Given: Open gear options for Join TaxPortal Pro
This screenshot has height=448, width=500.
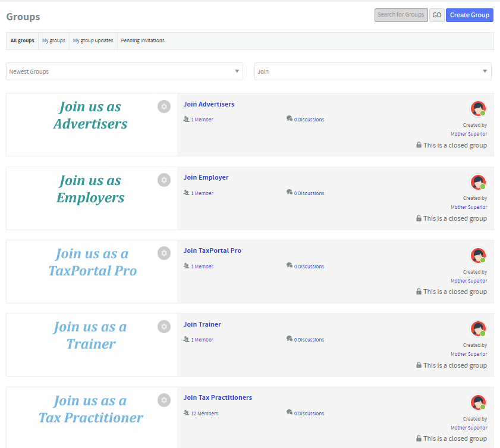Looking at the screenshot, I should (x=164, y=253).
